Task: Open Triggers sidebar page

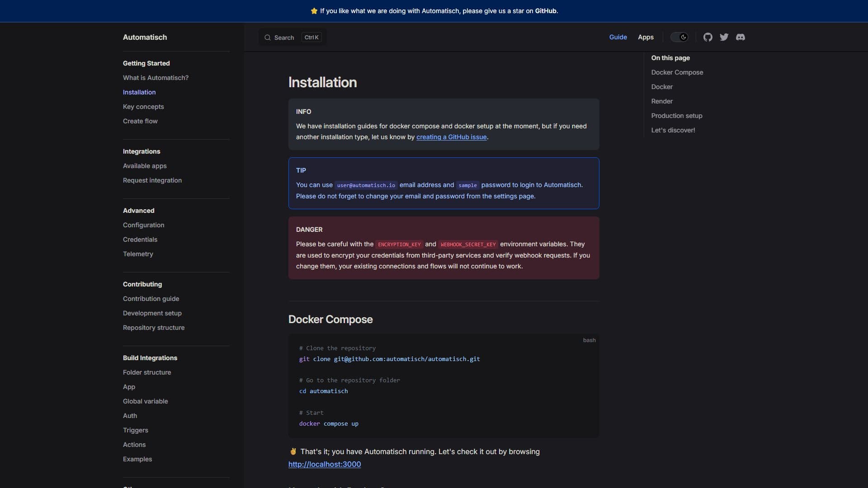Action: [x=136, y=430]
